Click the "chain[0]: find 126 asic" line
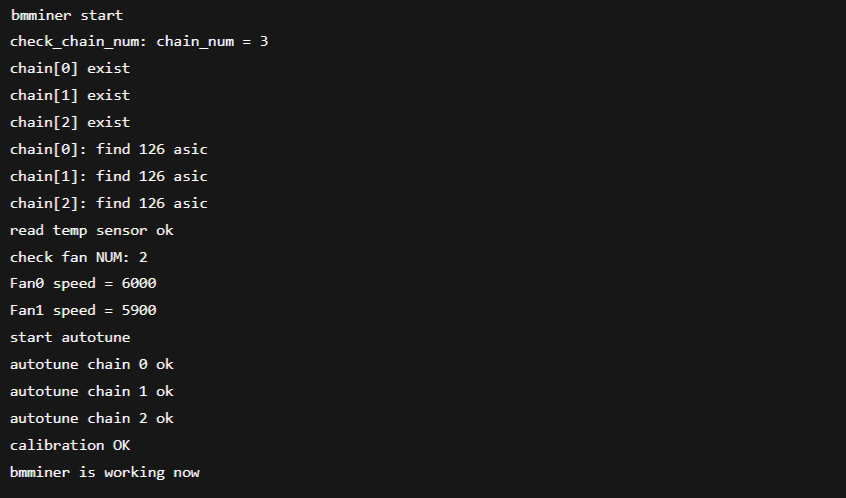This screenshot has height=498, width=846. [x=109, y=149]
